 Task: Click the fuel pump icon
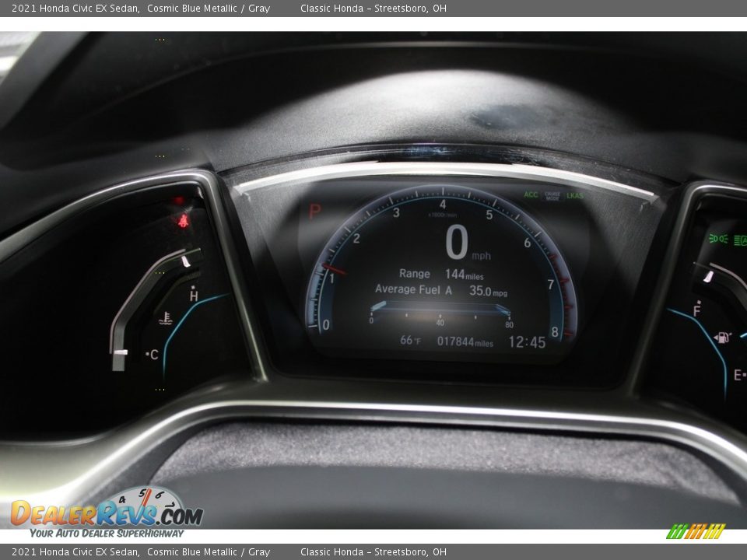pos(723,338)
